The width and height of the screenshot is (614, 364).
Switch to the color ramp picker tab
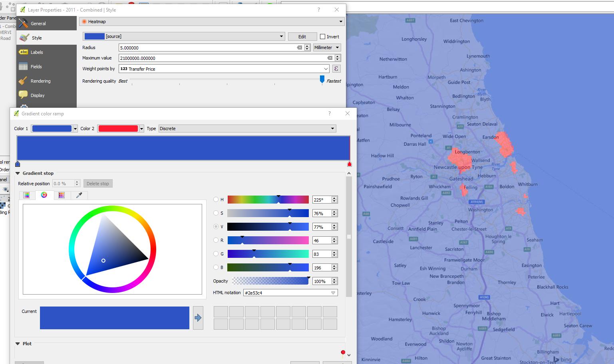click(x=26, y=195)
